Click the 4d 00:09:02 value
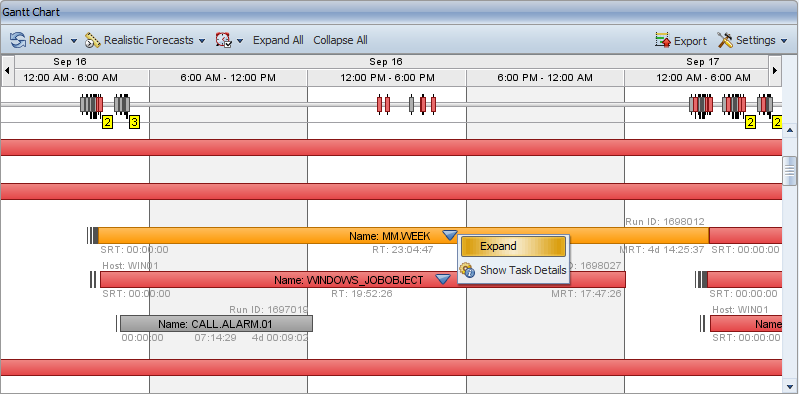Screen dimensions: 799x394 [x=280, y=337]
